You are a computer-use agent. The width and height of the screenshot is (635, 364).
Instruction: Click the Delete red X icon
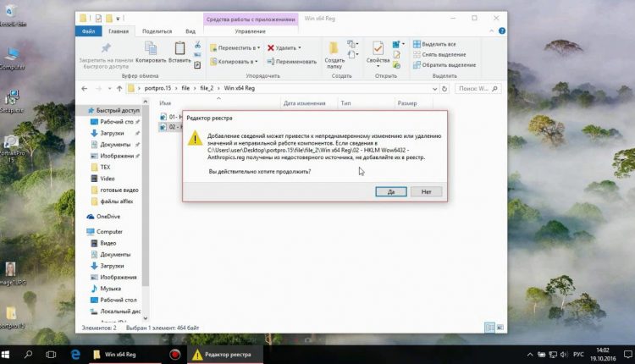point(271,47)
